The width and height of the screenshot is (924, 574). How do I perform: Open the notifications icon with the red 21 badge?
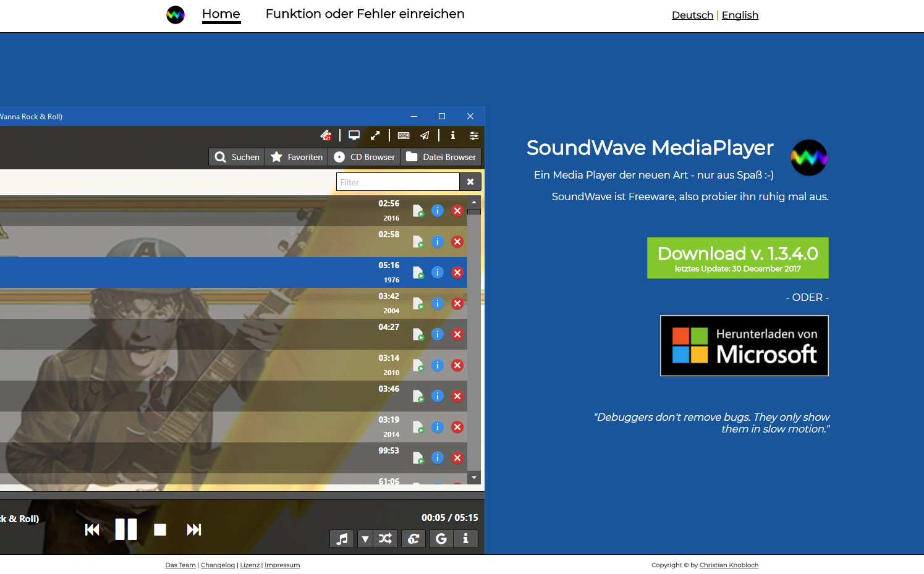[x=326, y=135]
